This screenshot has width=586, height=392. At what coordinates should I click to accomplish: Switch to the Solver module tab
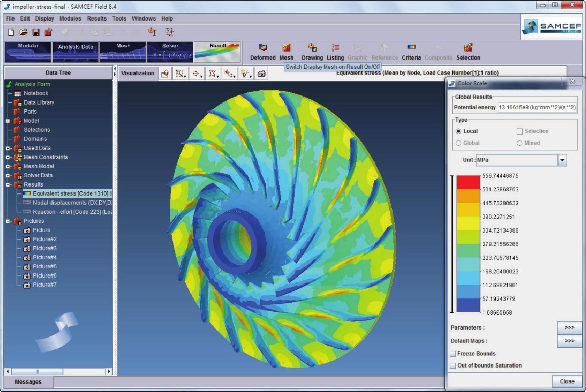click(170, 52)
